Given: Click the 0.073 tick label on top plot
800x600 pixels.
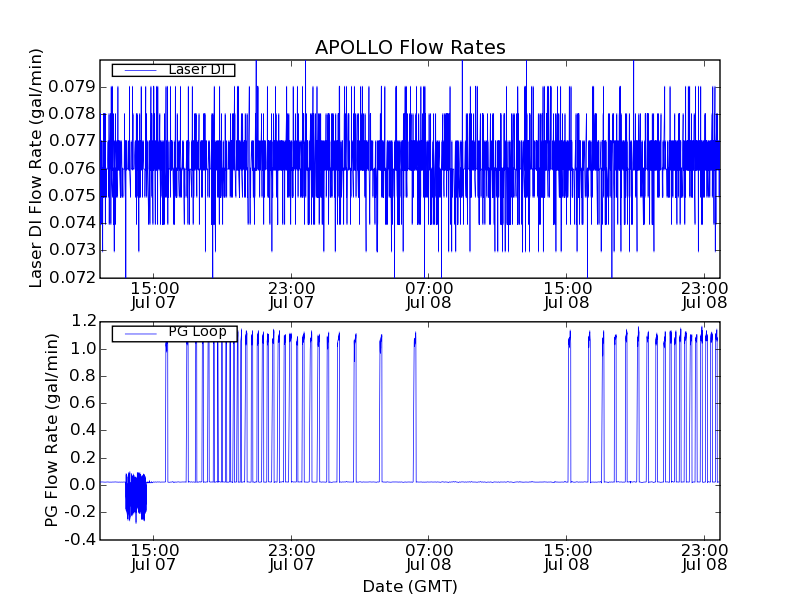Looking at the screenshot, I should tap(72, 250).
